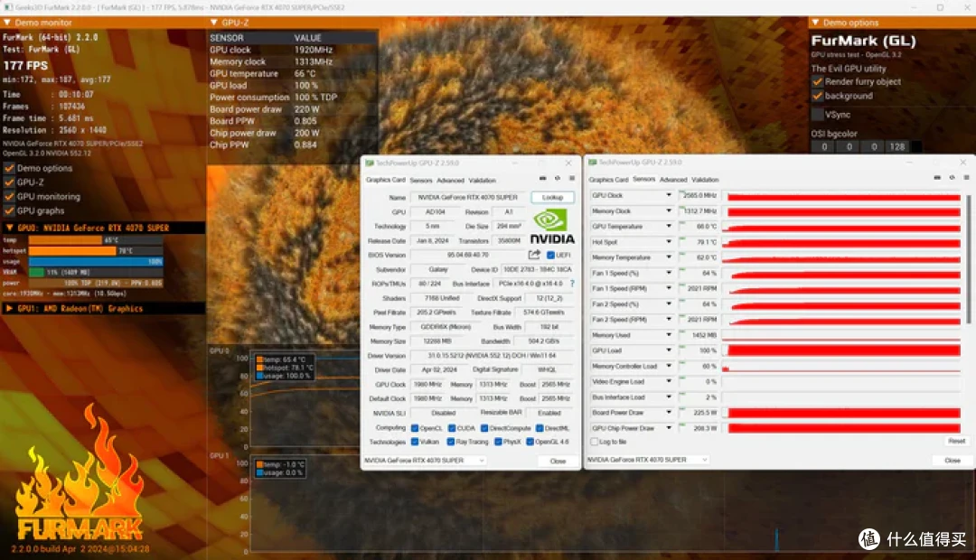
Task: Click Close in the Sensors GPU-Z window
Action: [x=953, y=461]
